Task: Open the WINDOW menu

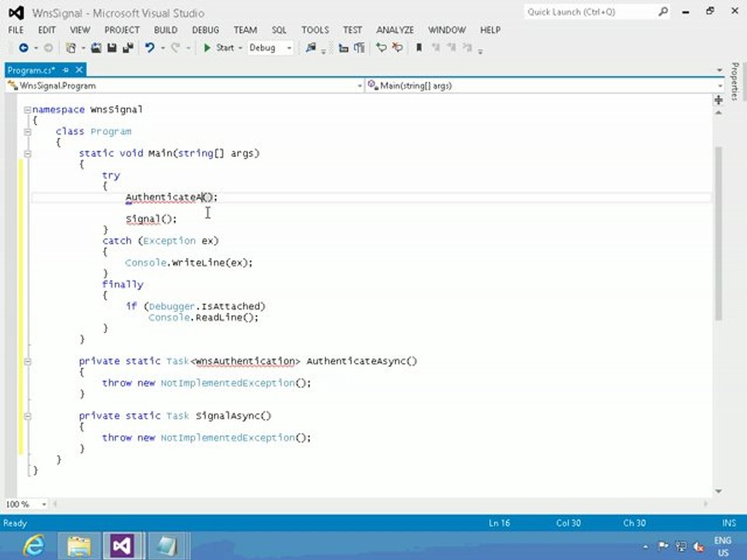Action: coord(447,30)
